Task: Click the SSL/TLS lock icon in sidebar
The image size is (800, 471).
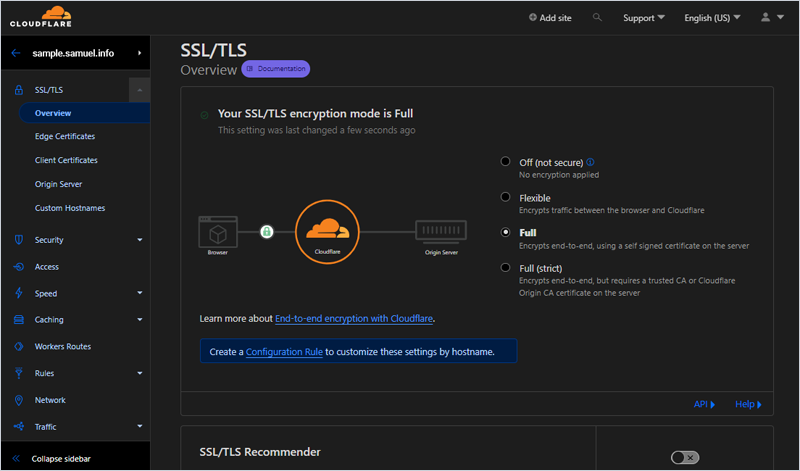Action: [x=19, y=90]
